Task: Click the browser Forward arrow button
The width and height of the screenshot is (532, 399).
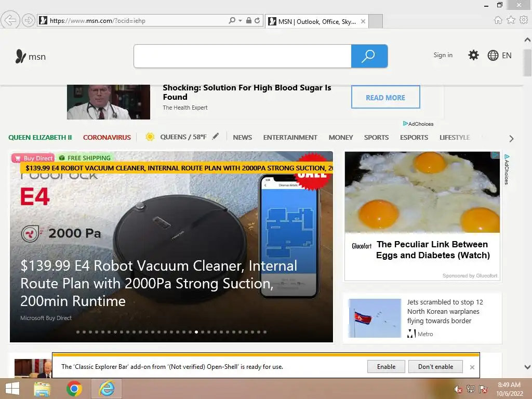Action: click(x=29, y=20)
